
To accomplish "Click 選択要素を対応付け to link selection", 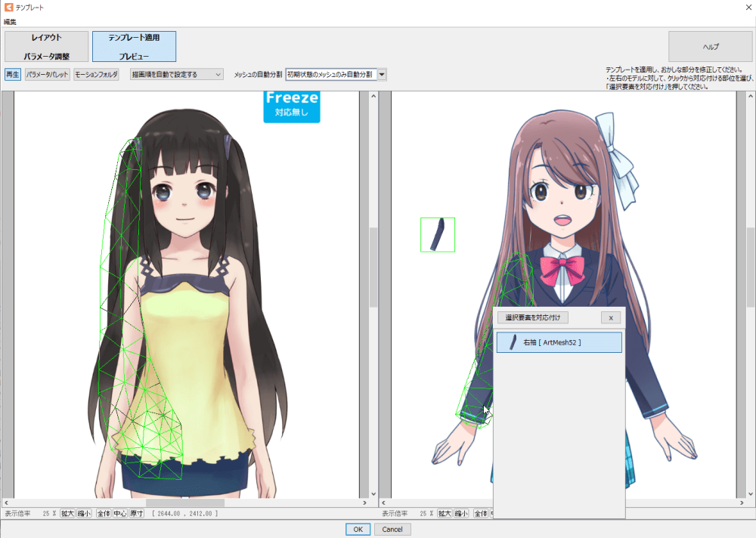I will coord(533,317).
